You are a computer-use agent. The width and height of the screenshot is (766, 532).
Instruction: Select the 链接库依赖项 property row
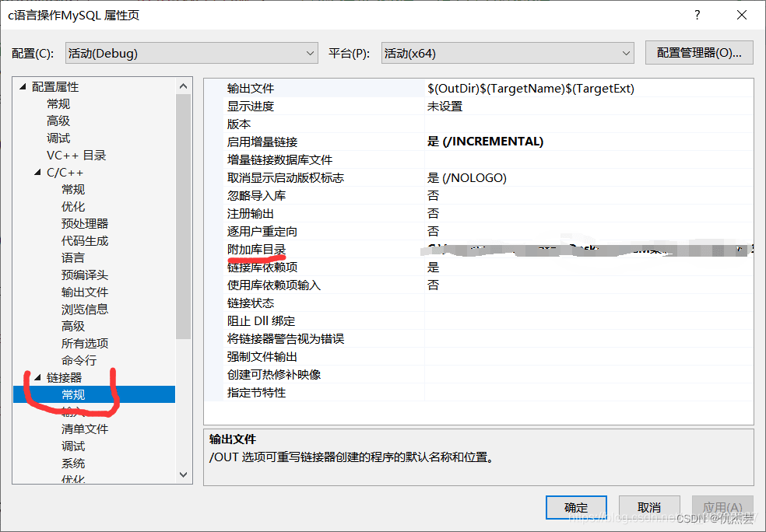479,267
